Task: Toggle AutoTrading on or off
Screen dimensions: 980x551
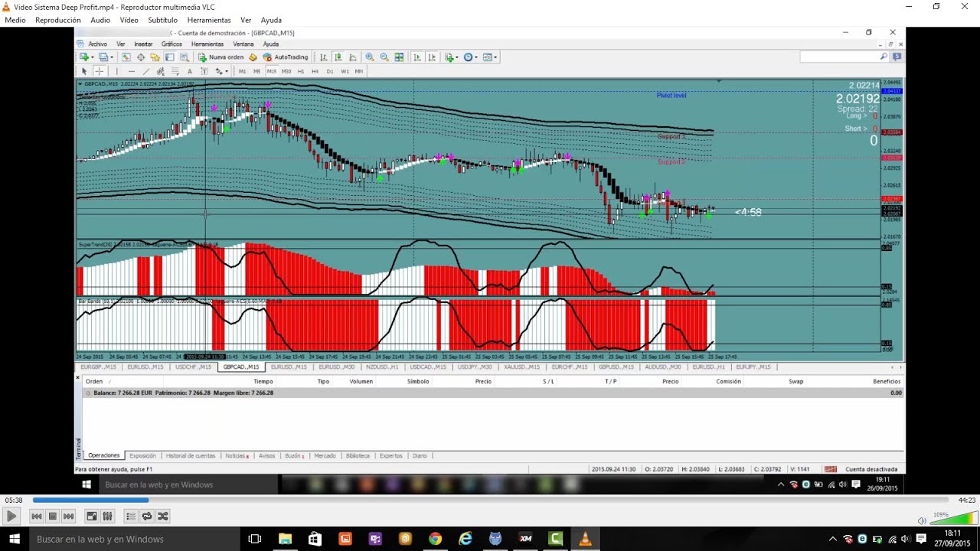Action: tap(286, 57)
